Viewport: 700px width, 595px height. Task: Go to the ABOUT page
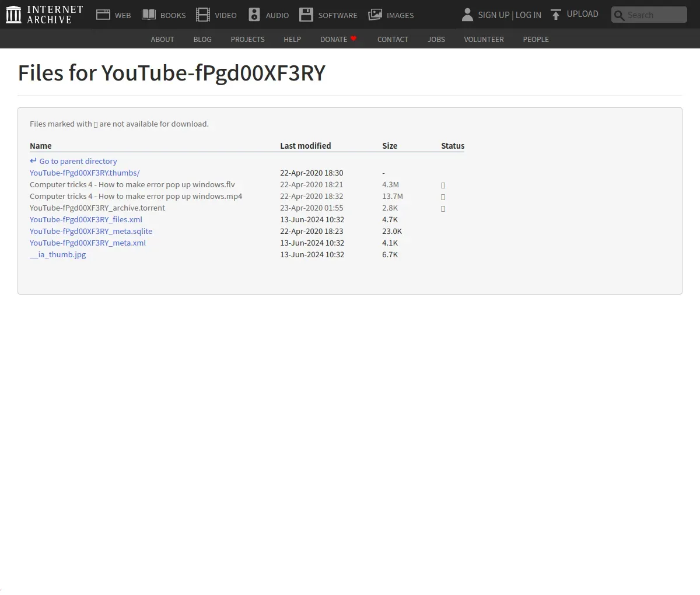162,39
